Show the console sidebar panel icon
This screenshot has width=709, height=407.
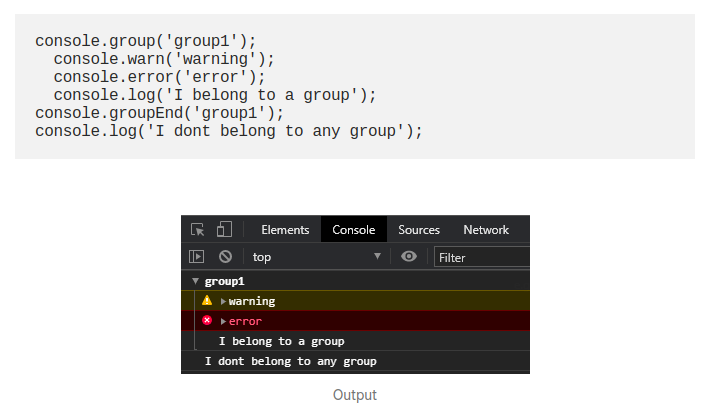tap(198, 257)
